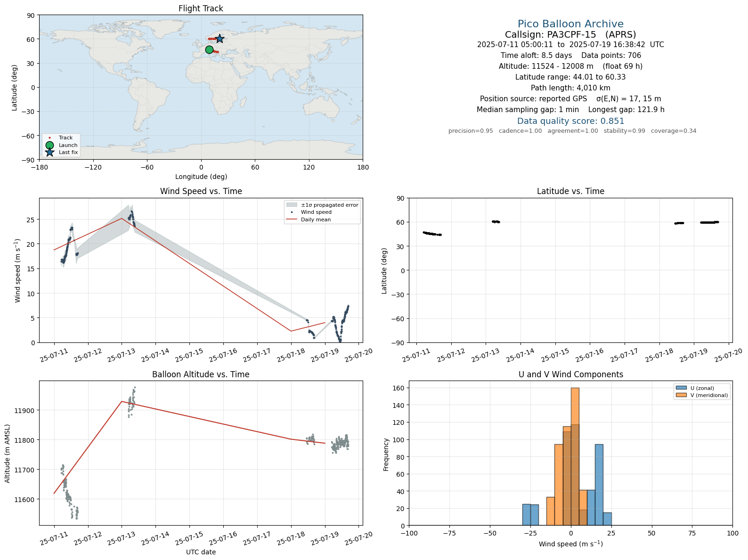Screen dimensions: 748x560
Task: Click the "UTC date" axis label
Action: click(x=201, y=552)
